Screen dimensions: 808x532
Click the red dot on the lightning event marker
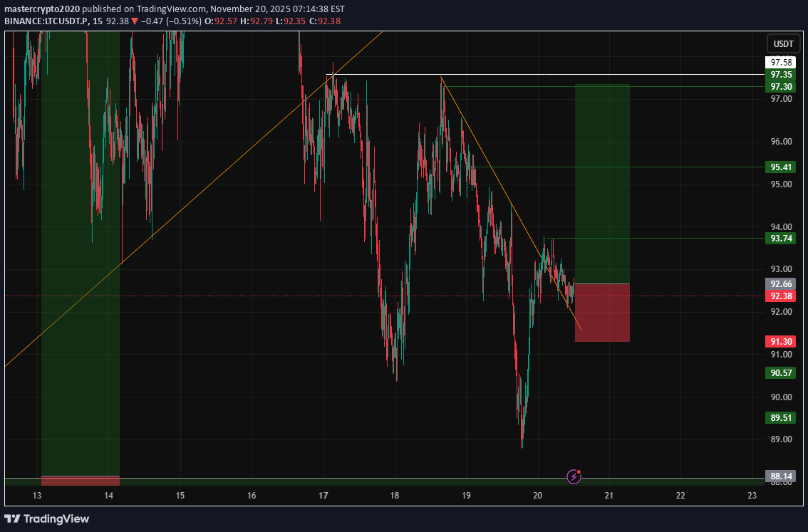pyautogui.click(x=578, y=472)
